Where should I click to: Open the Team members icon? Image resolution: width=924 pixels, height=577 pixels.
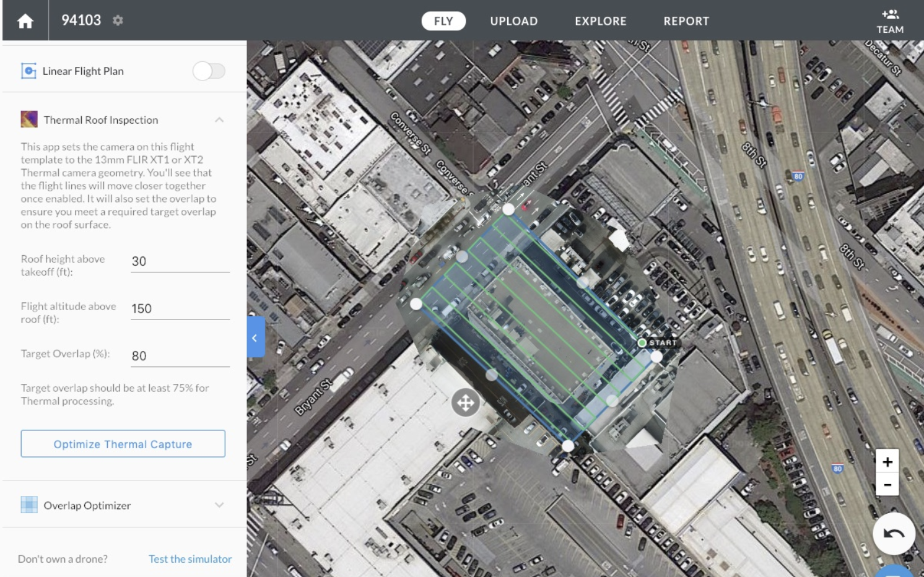coord(890,21)
